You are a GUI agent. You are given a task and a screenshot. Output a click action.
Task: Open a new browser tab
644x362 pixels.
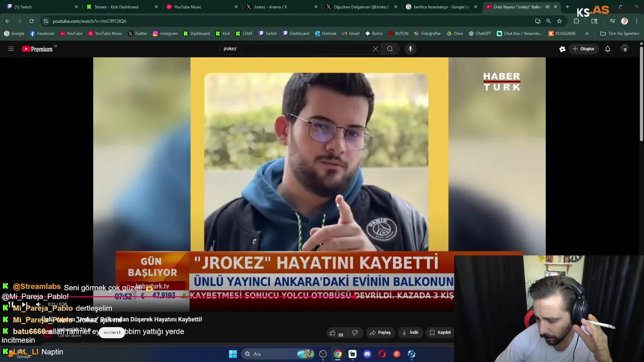point(567,7)
